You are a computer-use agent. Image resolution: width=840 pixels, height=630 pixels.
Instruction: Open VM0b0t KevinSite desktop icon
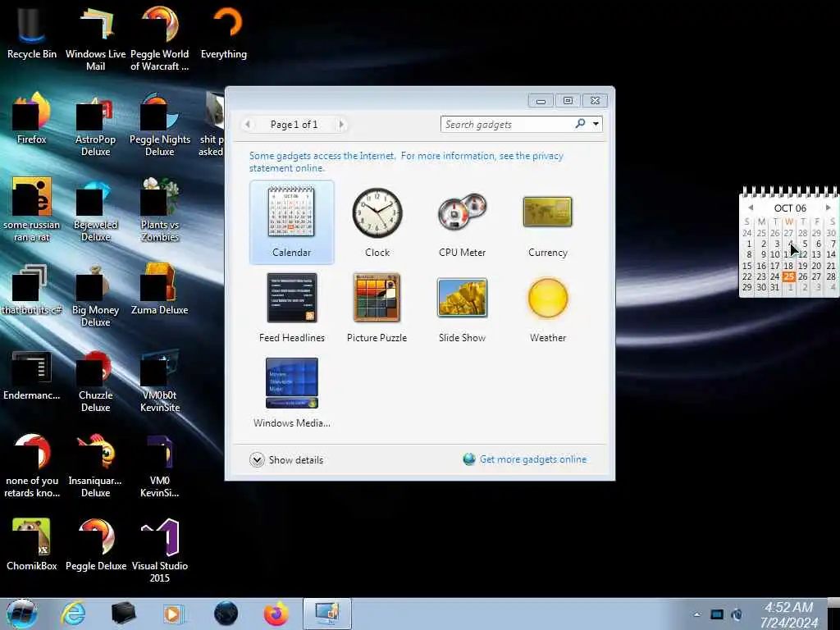click(160, 379)
